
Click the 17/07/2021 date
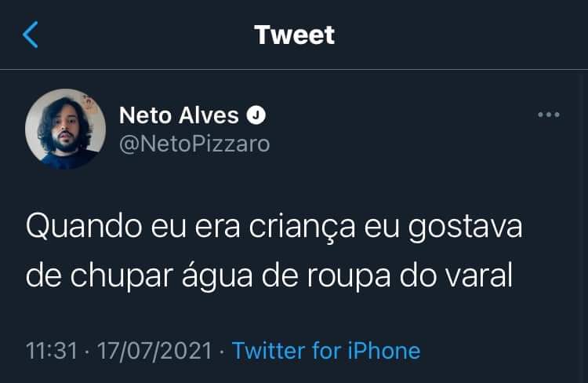click(x=155, y=351)
